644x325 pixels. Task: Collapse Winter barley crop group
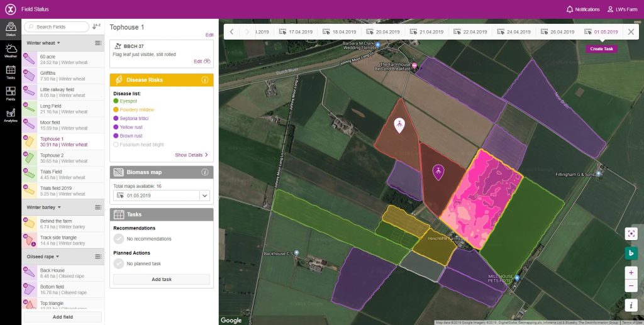coord(44,207)
